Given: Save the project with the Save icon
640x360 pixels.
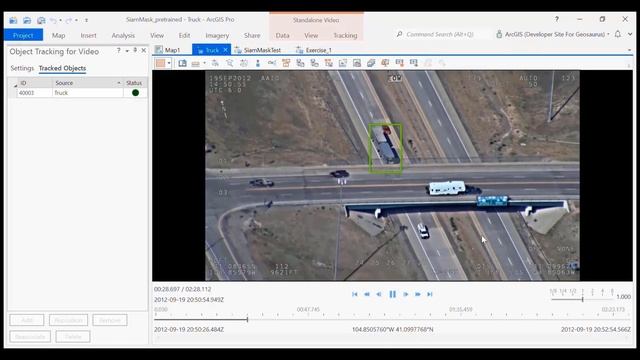Looking at the screenshot, I should pyautogui.click(x=41, y=20).
